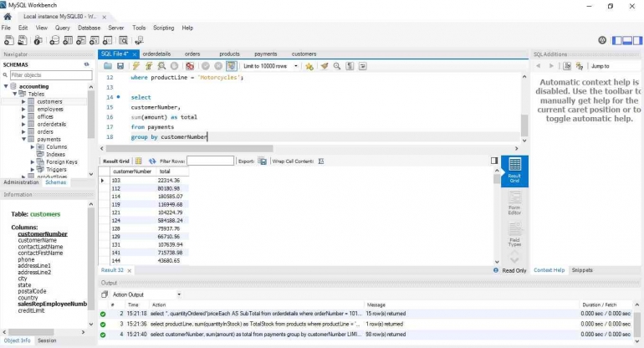Click the Home screen icon

[8, 17]
